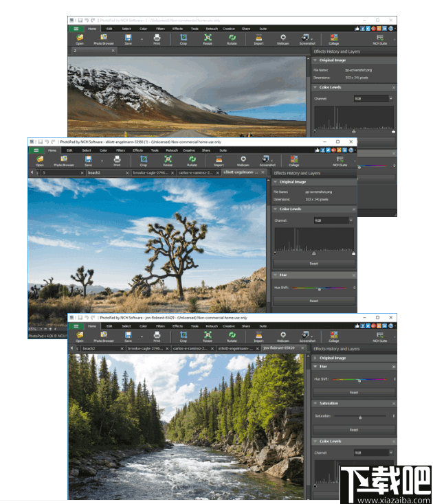Click Webcam icon in top window toolbar
Image resolution: width=433 pixels, height=504 pixels.
coord(283,39)
